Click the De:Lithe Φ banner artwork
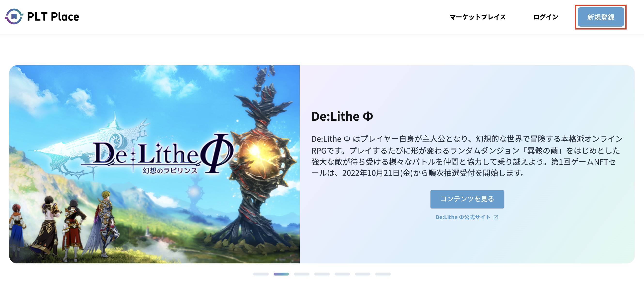The width and height of the screenshot is (644, 298). (x=154, y=164)
